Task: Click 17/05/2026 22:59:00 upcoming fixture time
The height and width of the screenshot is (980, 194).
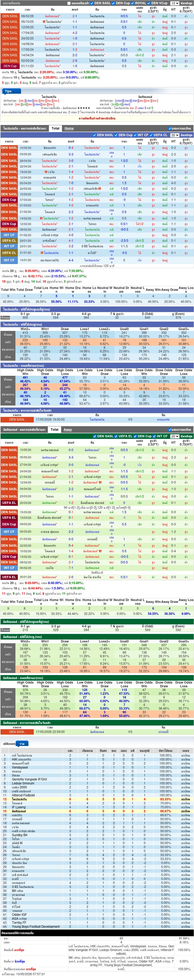Action: (x=50, y=732)
